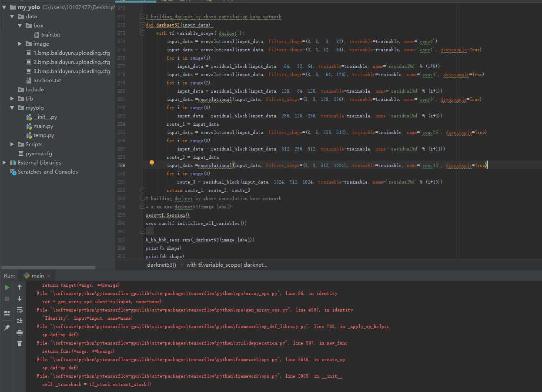Open the Restore Layout icon in Run panel
Image resolution: width=542 pixels, height=392 pixels.
[x=7, y=313]
